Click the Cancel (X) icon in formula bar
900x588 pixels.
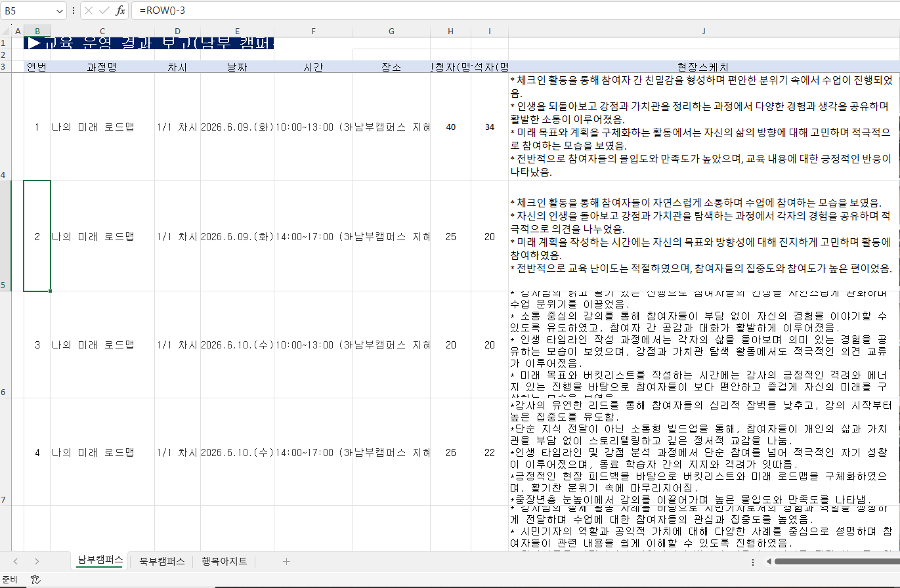click(89, 10)
